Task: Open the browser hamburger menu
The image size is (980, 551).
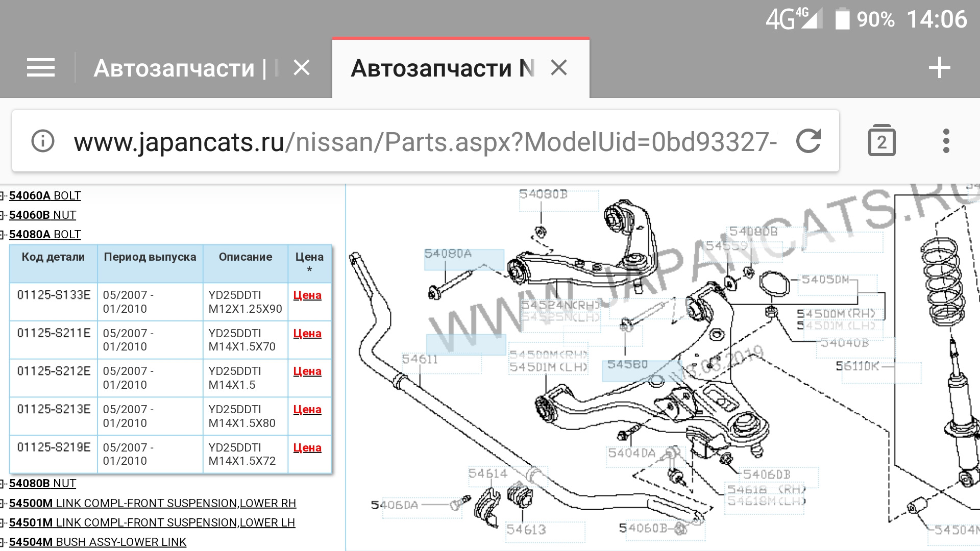Action: [x=41, y=68]
